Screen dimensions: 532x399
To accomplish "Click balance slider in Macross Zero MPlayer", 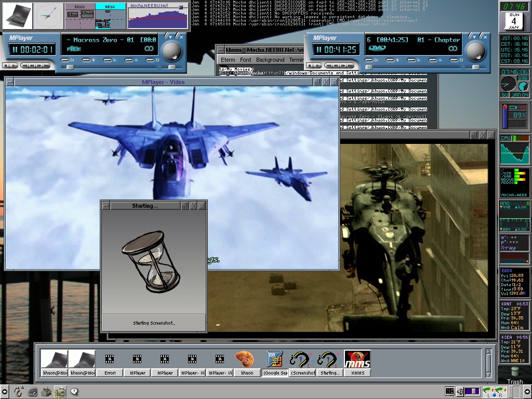I will (171, 67).
